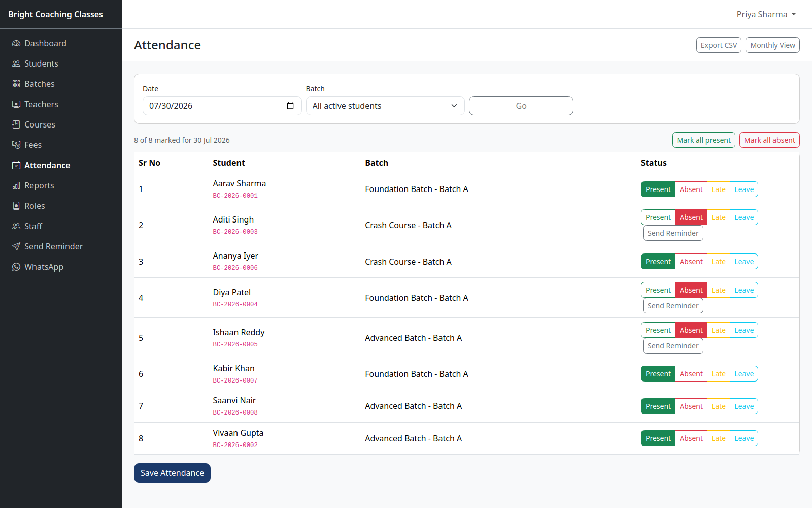The width and height of the screenshot is (812, 508).
Task: Click the '8 of 8 marked' summary text
Action: pos(182,140)
